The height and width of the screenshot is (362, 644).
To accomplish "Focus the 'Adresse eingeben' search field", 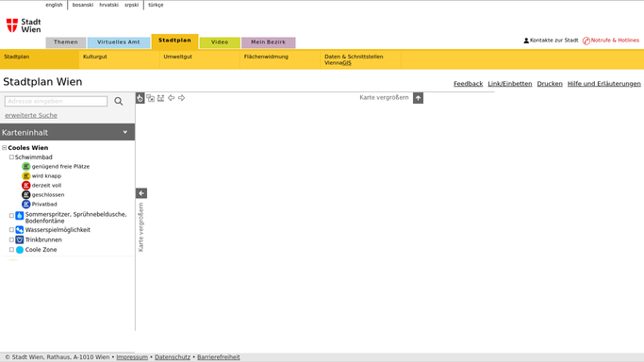I will pos(56,102).
